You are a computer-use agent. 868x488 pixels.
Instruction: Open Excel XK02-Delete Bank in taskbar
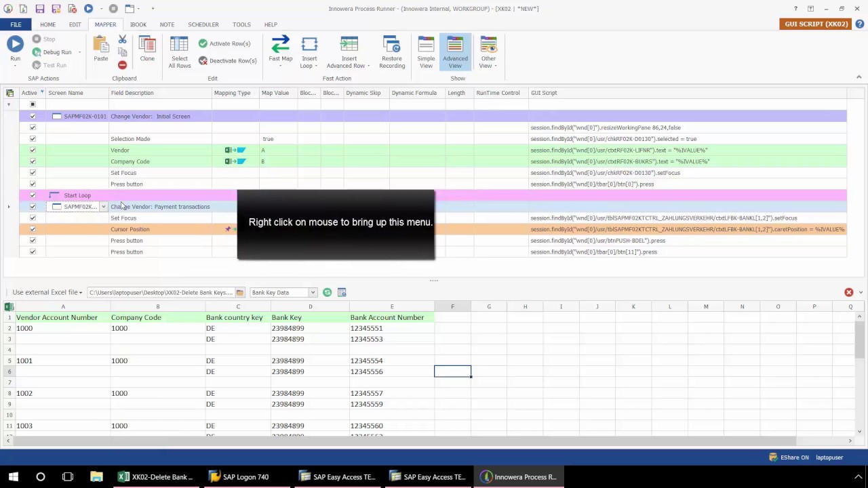click(x=156, y=476)
